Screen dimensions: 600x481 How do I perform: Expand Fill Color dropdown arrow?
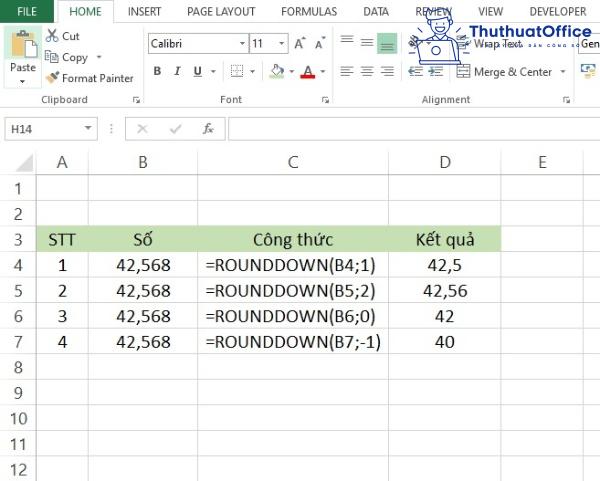coord(292,71)
